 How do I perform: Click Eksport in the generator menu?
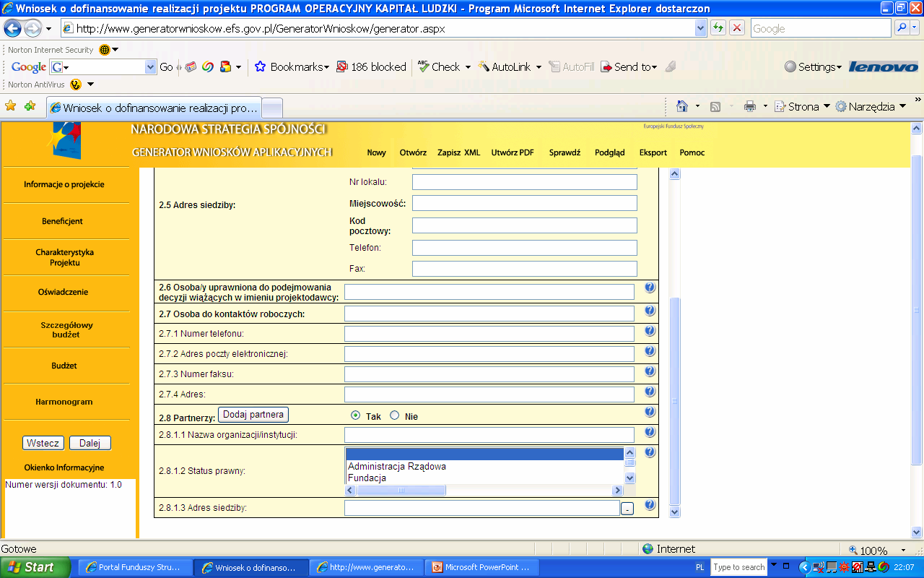click(x=653, y=152)
